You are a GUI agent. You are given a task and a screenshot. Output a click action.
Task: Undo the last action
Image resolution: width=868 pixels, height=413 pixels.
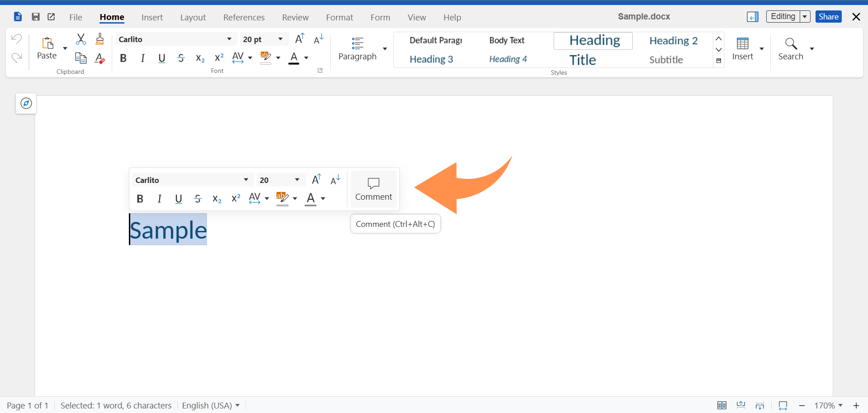(16, 39)
